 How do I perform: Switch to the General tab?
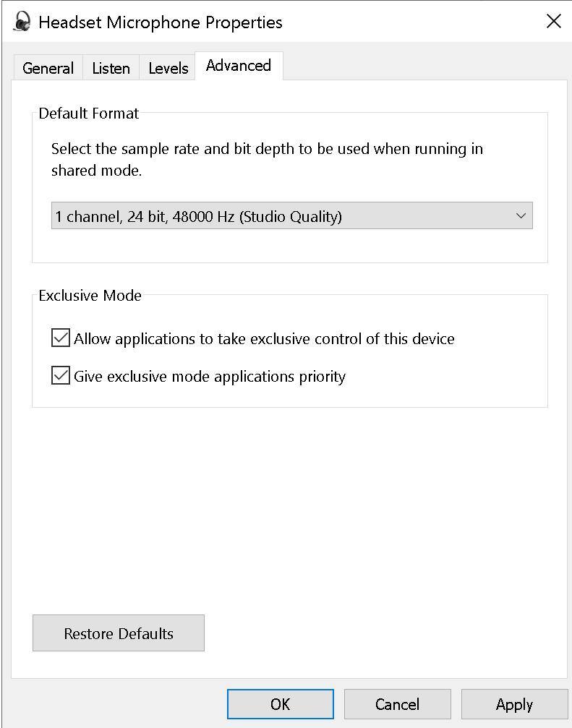[x=48, y=68]
